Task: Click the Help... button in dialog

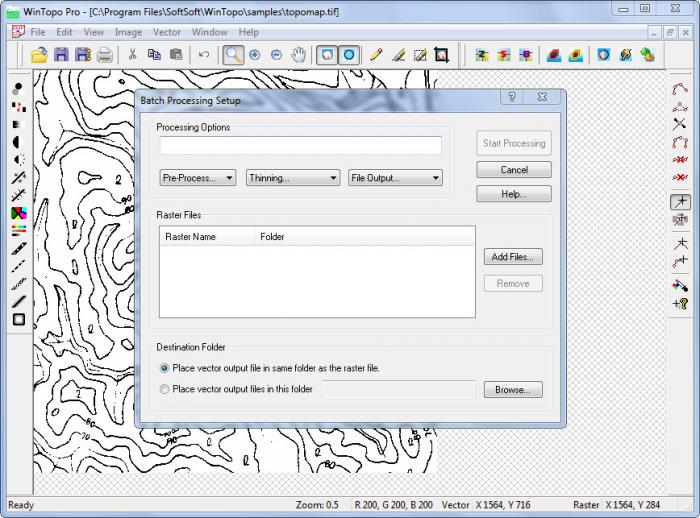Action: click(514, 194)
